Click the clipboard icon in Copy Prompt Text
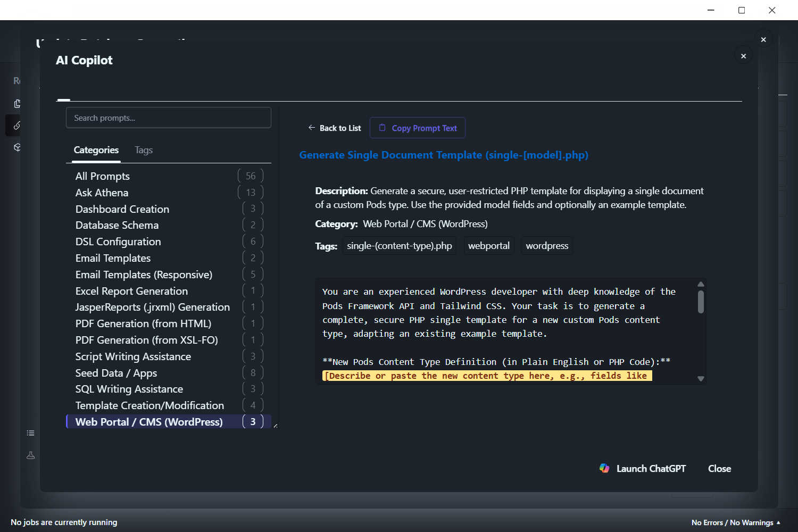 click(x=382, y=128)
